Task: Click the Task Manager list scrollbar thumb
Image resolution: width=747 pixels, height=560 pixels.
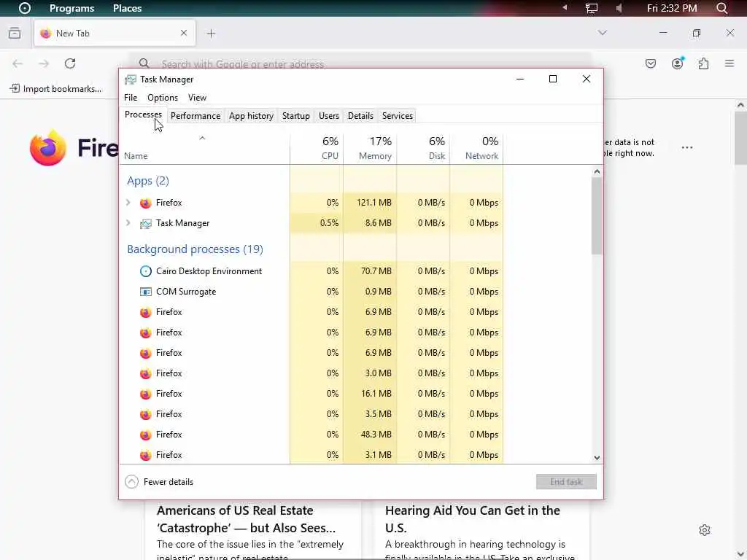Action: [597, 216]
